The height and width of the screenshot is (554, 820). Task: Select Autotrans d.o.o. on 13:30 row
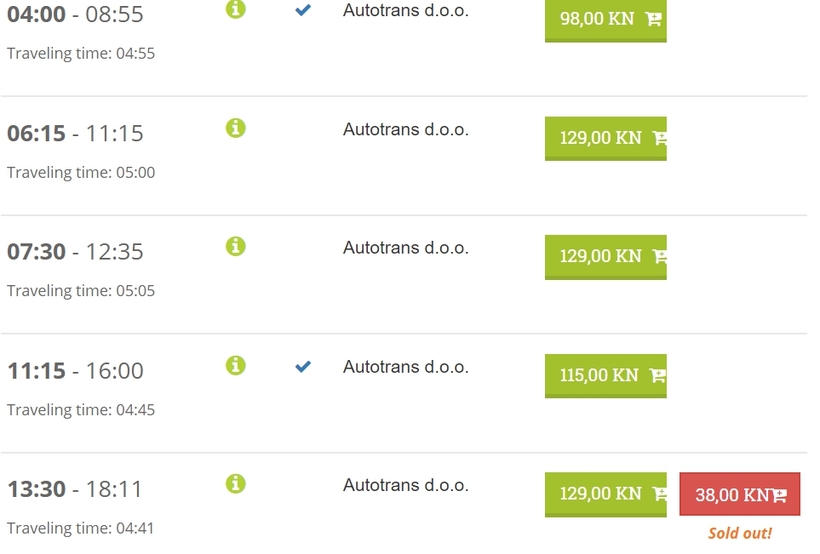coord(406,485)
